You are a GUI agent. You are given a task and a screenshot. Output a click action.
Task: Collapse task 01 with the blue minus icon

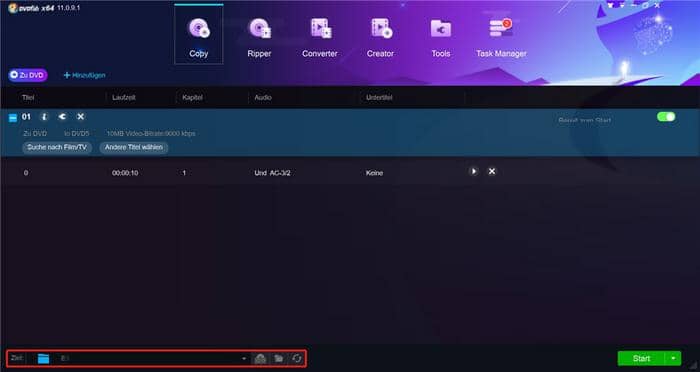pyautogui.click(x=13, y=118)
